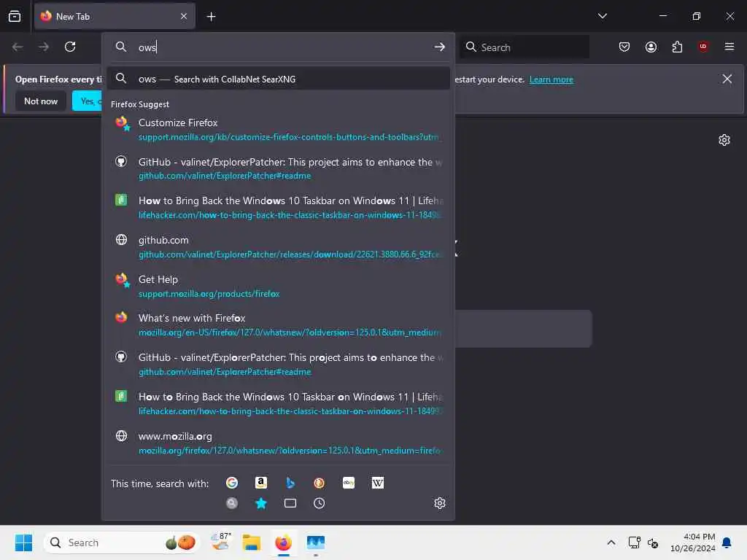Open the notification bell
This screenshot has height=560, width=747.
(x=727, y=542)
